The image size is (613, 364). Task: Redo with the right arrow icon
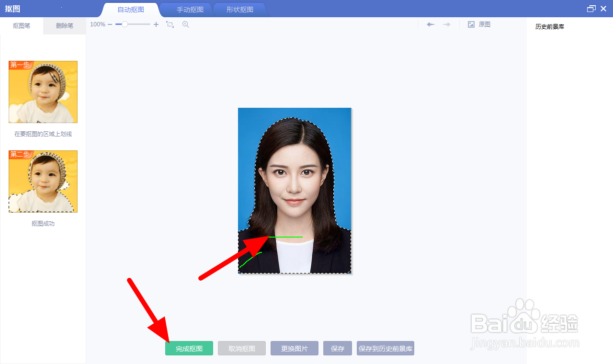[x=447, y=24]
